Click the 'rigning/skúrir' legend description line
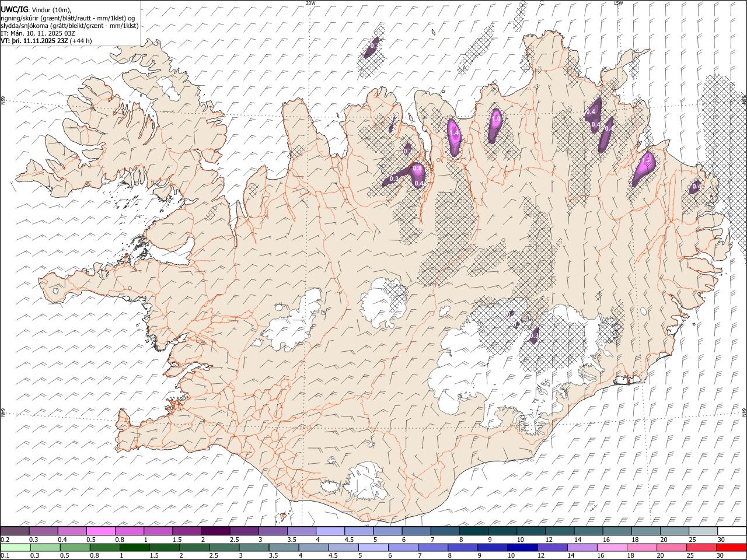Screen dimensions: 747x560 pyautogui.click(x=68, y=17)
